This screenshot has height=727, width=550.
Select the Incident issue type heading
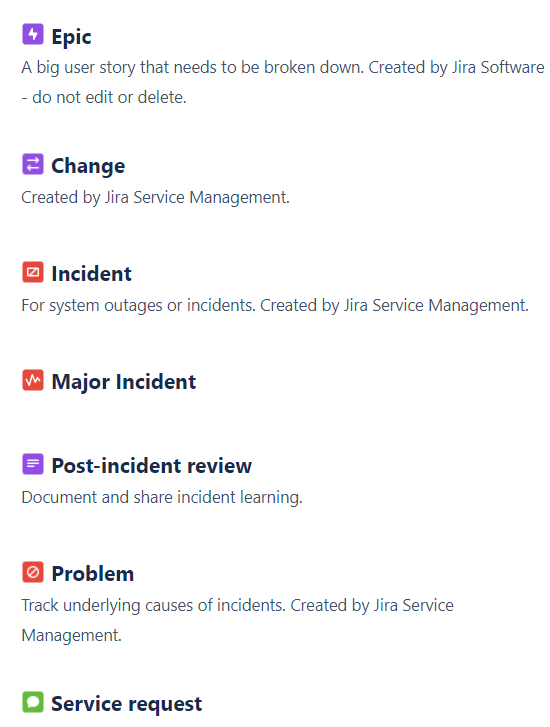(91, 274)
